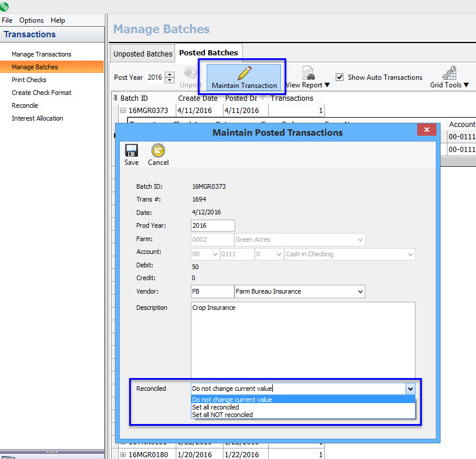Click the Maintain Transaction pencil icon
The image size is (476, 459).
click(244, 73)
